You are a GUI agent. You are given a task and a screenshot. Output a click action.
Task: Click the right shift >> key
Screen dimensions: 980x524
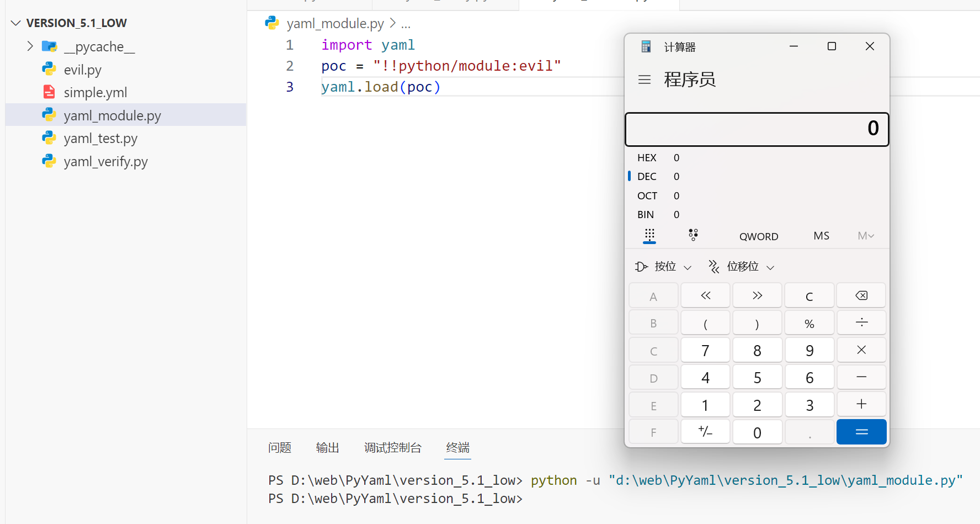point(757,295)
